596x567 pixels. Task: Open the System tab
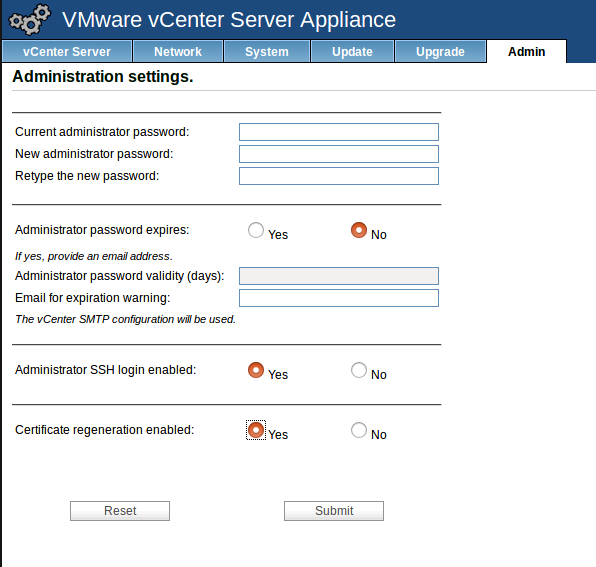[x=267, y=51]
